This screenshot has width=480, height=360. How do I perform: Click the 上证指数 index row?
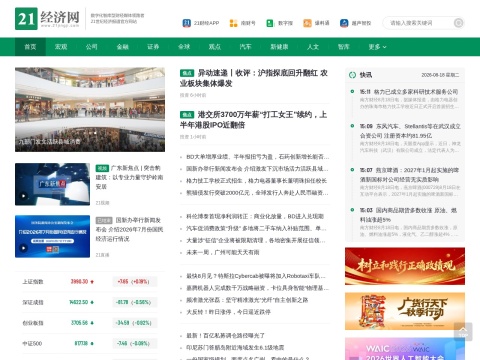click(90, 282)
